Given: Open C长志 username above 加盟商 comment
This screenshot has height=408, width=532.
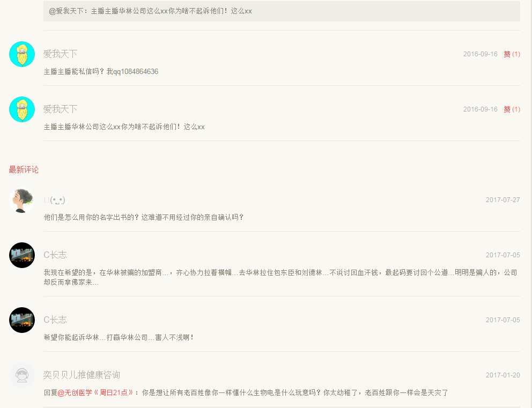Looking at the screenshot, I should [55, 255].
